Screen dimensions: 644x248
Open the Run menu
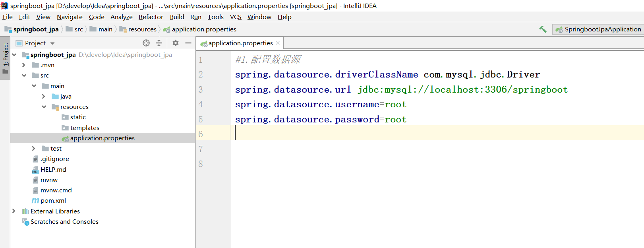click(196, 17)
